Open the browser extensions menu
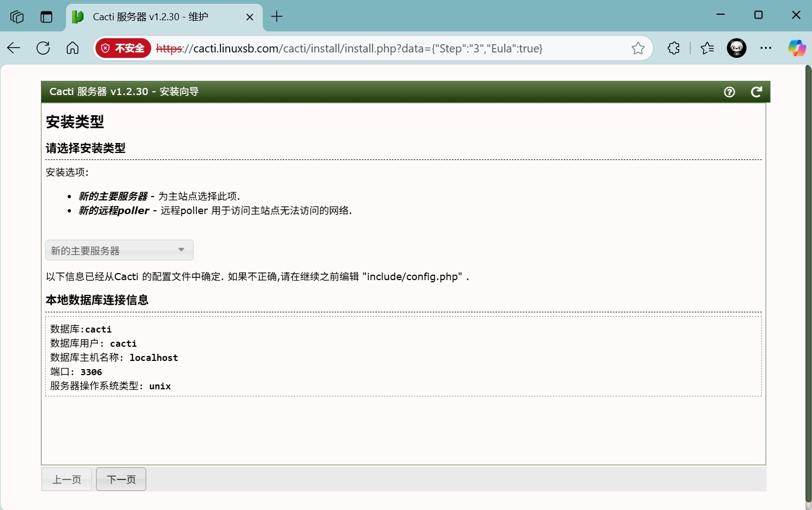The height and width of the screenshot is (510, 812). (x=673, y=48)
